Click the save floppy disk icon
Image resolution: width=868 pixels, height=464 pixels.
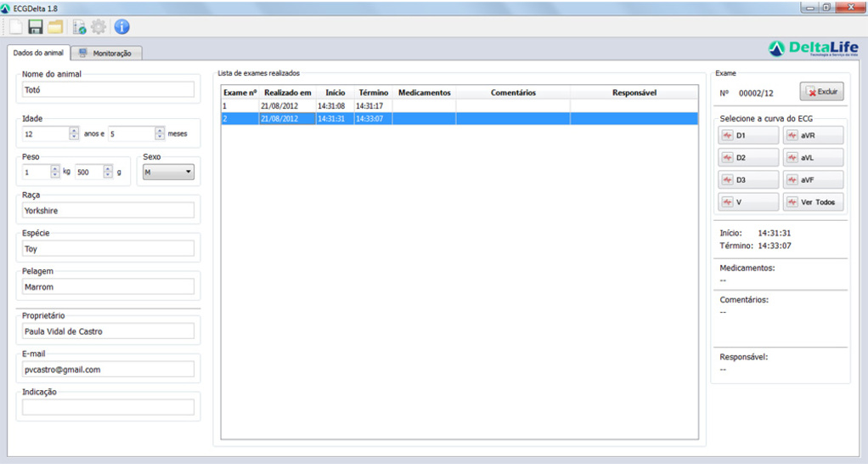point(36,26)
